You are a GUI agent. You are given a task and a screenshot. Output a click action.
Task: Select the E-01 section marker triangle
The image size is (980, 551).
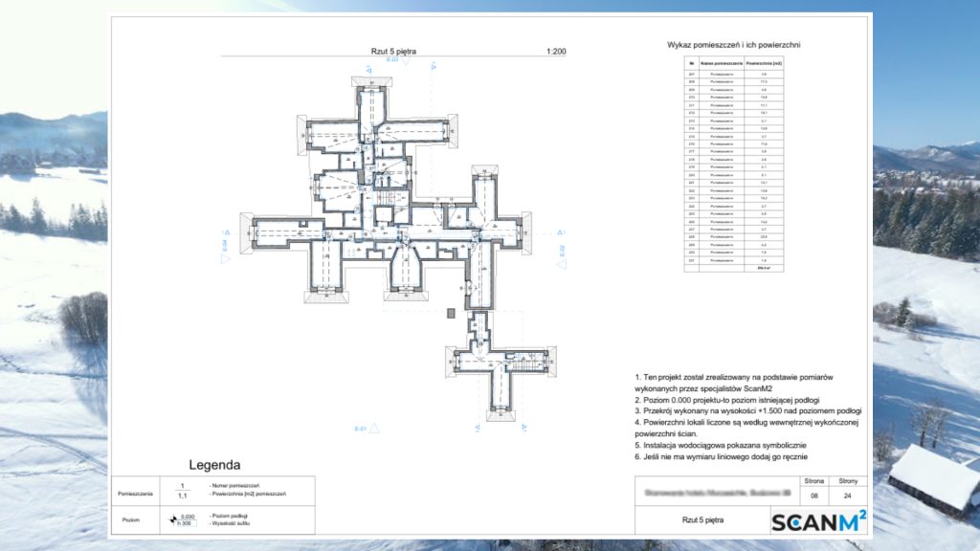376,429
